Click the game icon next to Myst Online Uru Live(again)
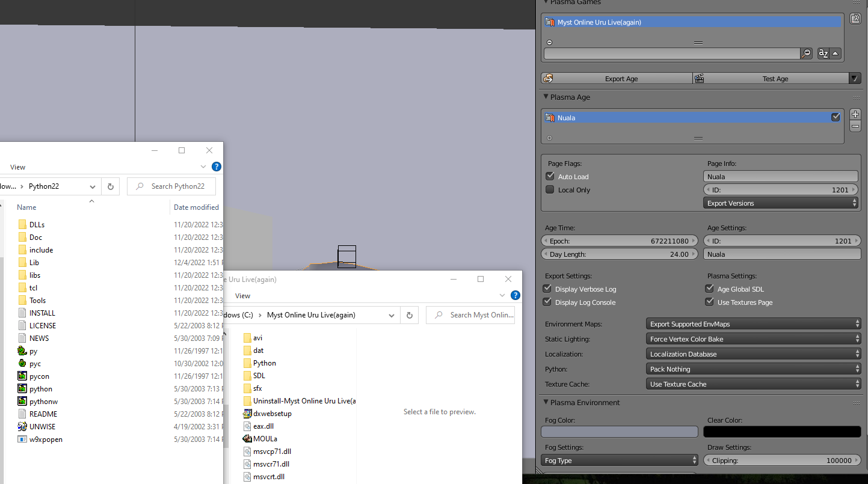This screenshot has width=868, height=484. click(550, 22)
